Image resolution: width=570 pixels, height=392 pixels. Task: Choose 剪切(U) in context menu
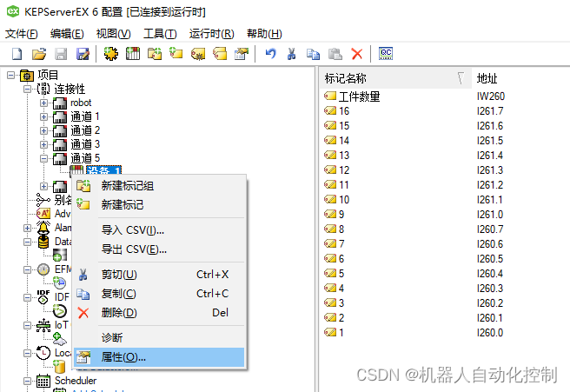pos(159,275)
